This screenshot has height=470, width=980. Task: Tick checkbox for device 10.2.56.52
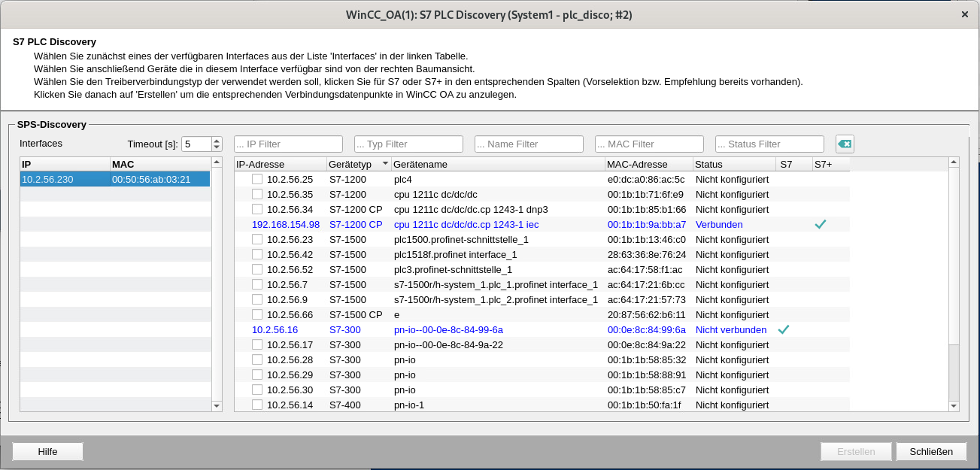pyautogui.click(x=257, y=269)
